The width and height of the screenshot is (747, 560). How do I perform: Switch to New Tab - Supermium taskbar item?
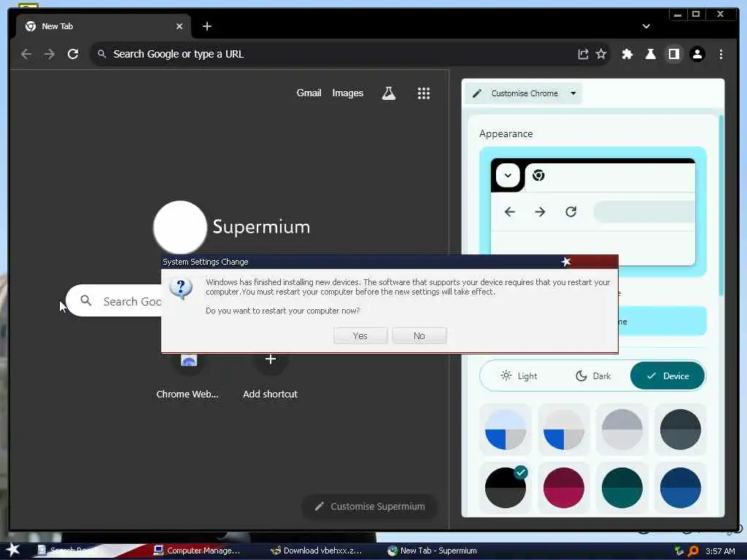click(x=433, y=551)
